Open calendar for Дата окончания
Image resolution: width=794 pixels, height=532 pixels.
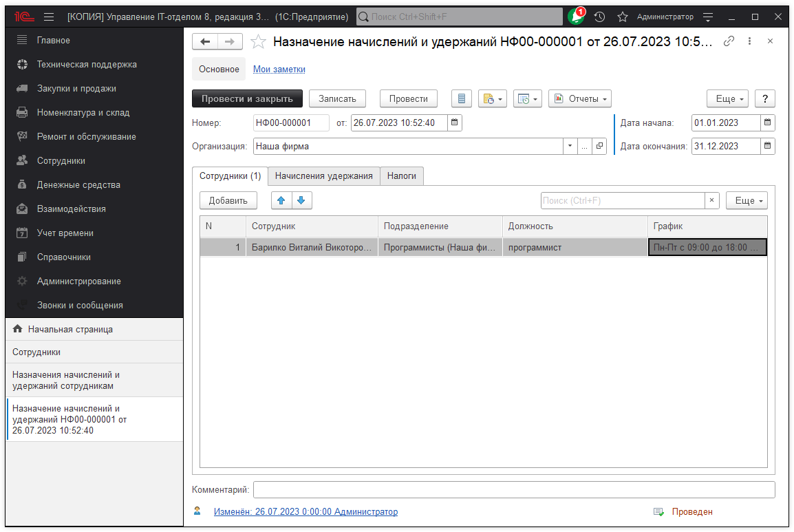coord(767,146)
